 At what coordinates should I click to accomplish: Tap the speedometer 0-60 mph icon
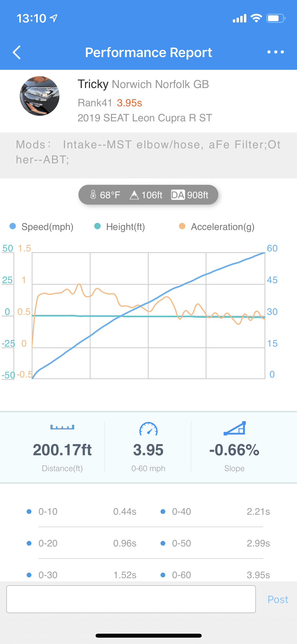click(x=148, y=429)
